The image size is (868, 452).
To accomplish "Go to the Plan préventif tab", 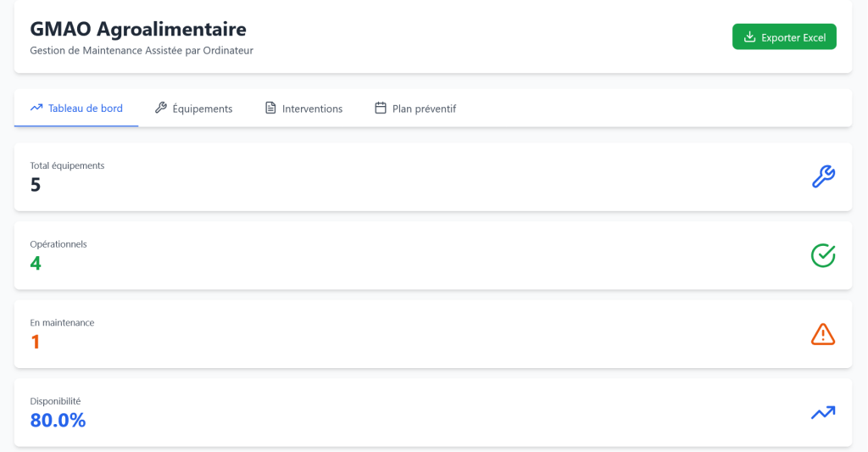I will point(424,109).
